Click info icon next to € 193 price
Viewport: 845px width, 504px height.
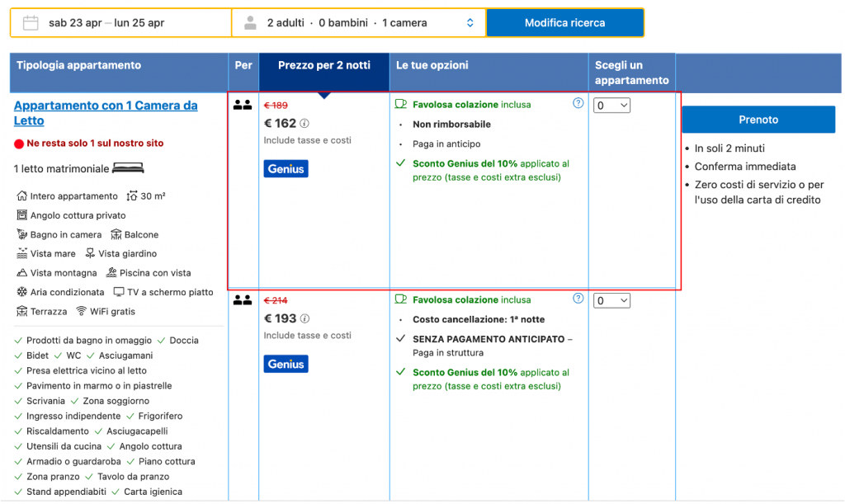(x=304, y=318)
